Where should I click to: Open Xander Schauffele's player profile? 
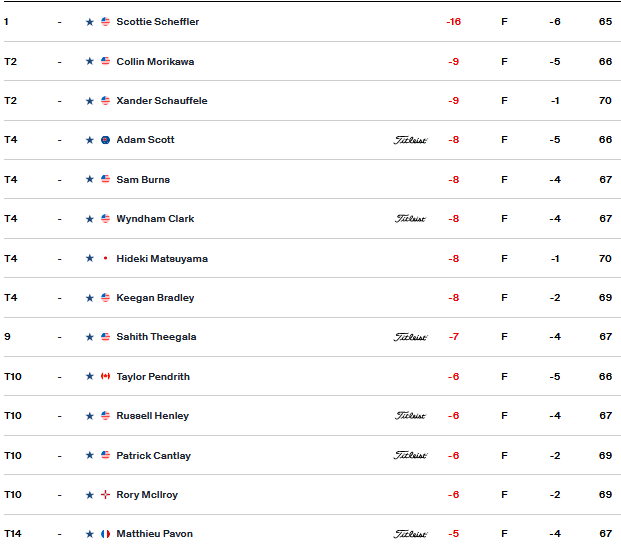tap(162, 101)
